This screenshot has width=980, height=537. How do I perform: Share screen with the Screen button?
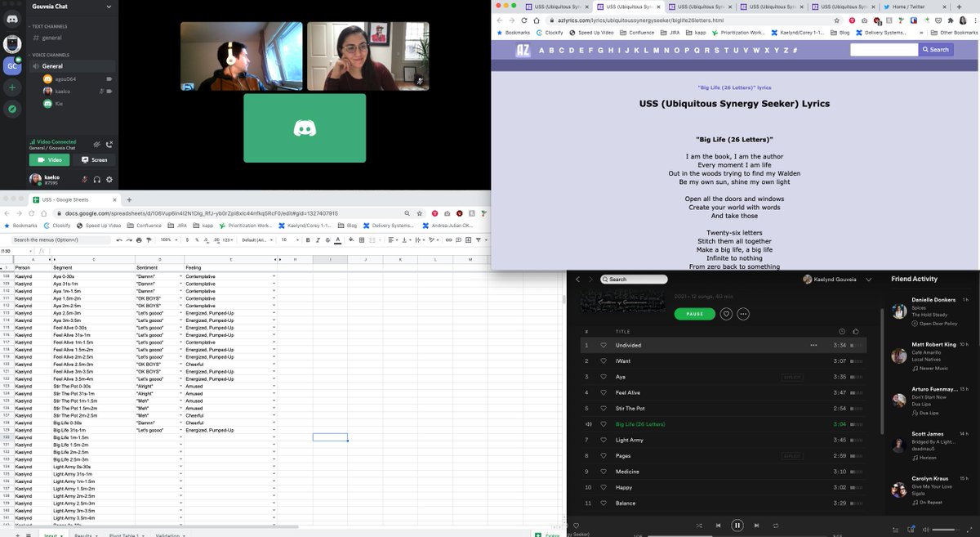[x=95, y=159]
